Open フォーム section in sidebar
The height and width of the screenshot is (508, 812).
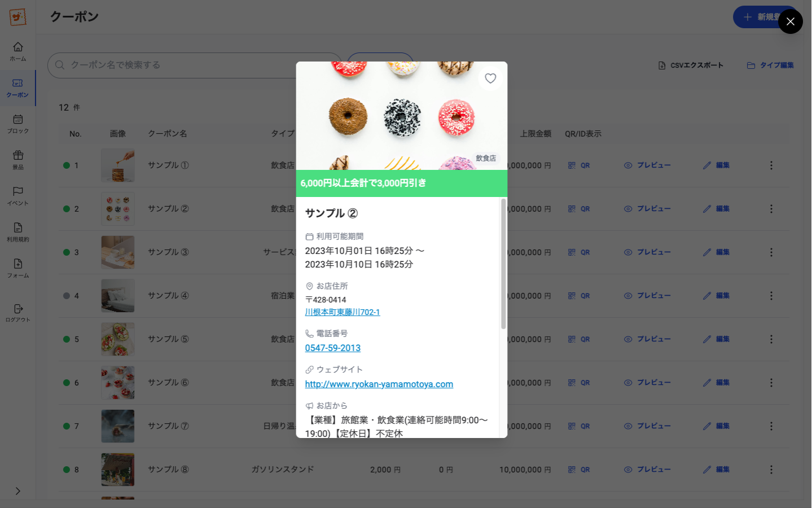pyautogui.click(x=18, y=269)
